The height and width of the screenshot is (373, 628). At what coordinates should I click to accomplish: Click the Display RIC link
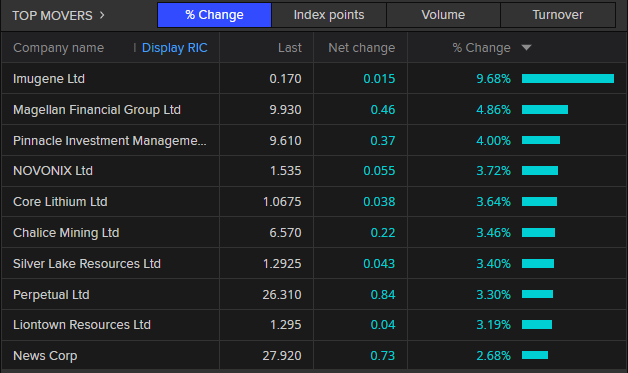coord(175,48)
